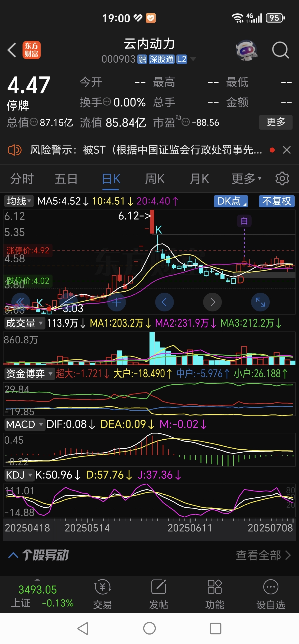Show more quote details with 更多 button

coord(276,122)
